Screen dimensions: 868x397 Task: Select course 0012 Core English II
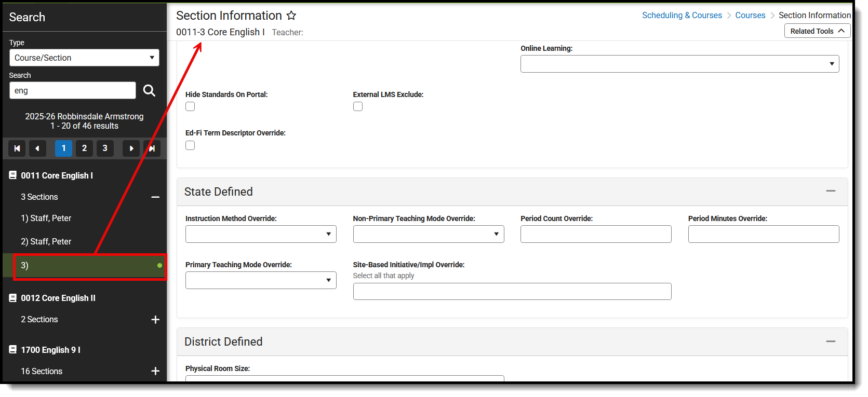point(58,298)
